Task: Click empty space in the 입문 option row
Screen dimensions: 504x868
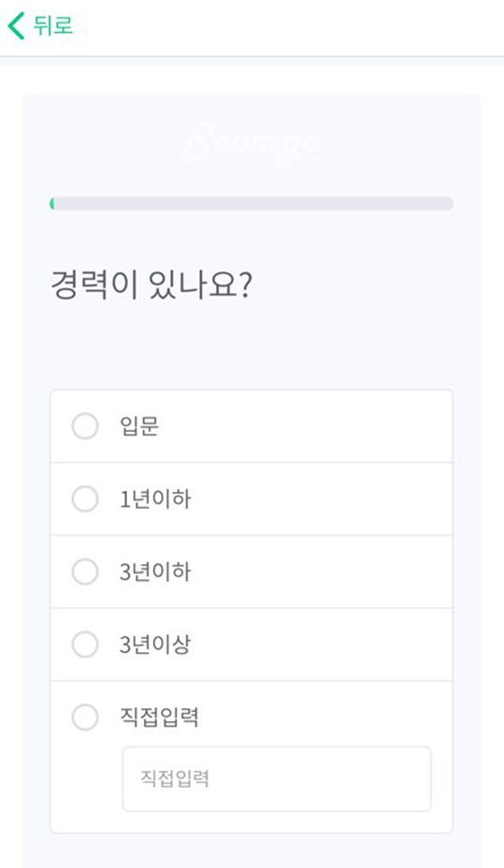Action: coord(304,427)
